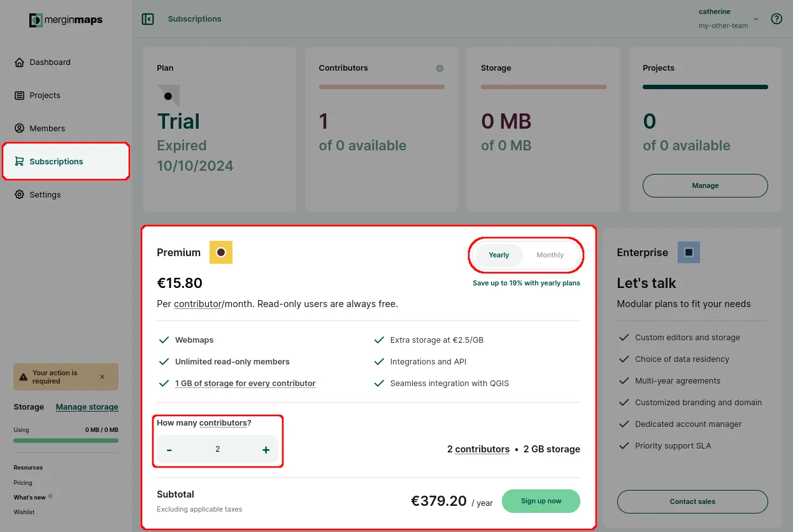
Task: Contact sales about Enterprise
Action: [x=692, y=501]
